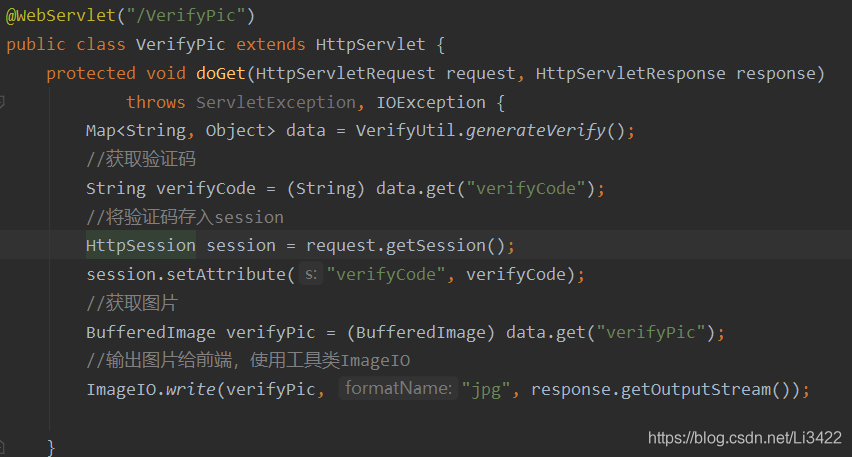Click the highlighted HttpSession type
Viewport: 852px width, 457px height.
pos(140,246)
